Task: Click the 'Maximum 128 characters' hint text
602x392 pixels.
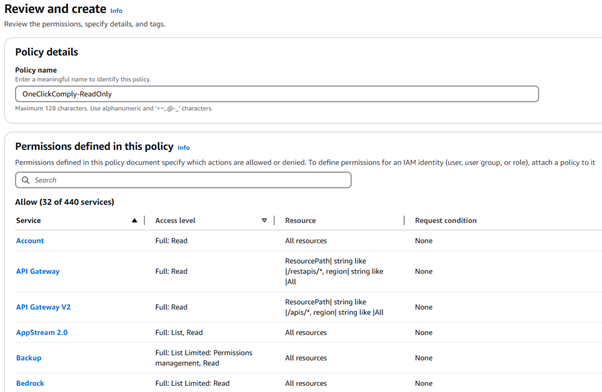Action: (114, 109)
